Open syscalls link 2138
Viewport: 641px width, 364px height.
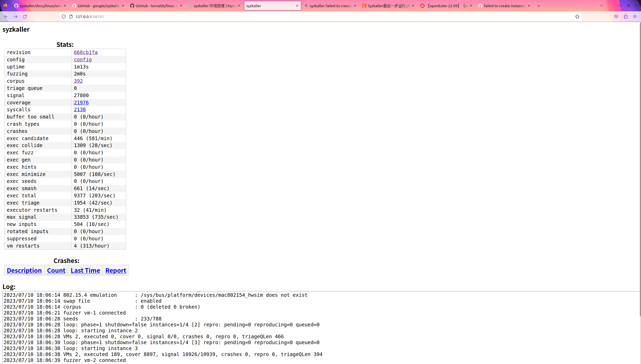(x=80, y=109)
